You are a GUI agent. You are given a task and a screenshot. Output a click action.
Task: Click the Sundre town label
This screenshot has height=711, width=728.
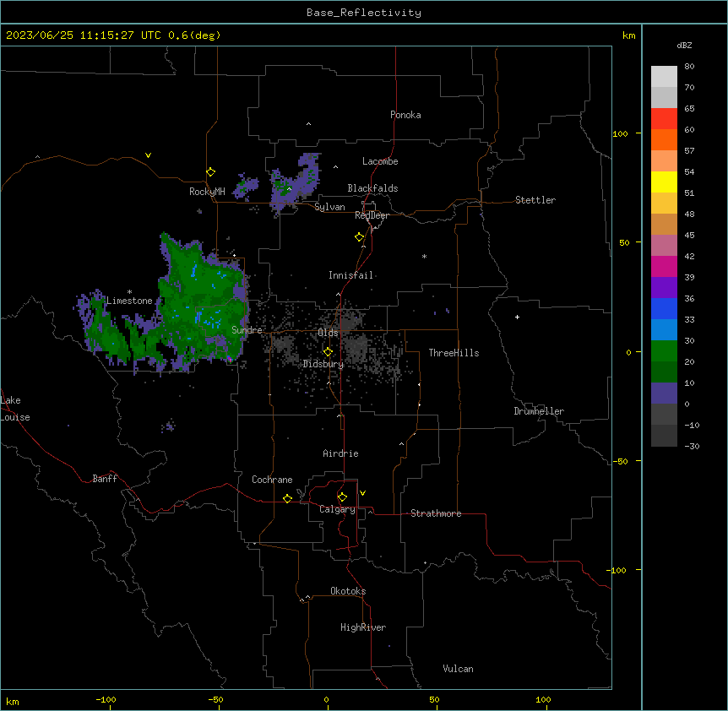247,330
